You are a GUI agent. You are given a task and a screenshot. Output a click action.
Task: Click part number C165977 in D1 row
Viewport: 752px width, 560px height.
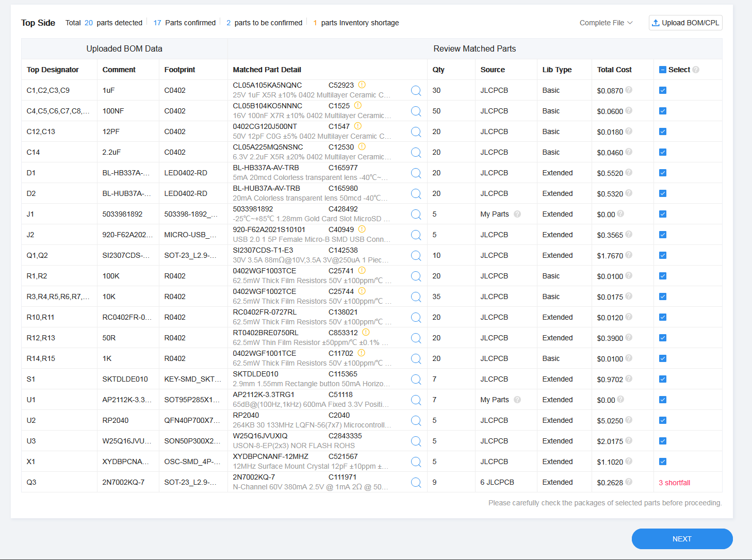click(x=344, y=167)
